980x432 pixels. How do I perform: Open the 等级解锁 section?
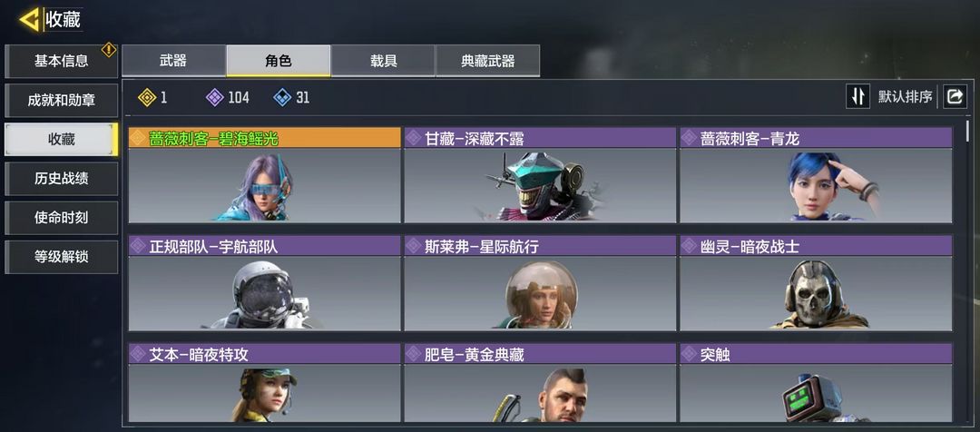pyautogui.click(x=62, y=257)
